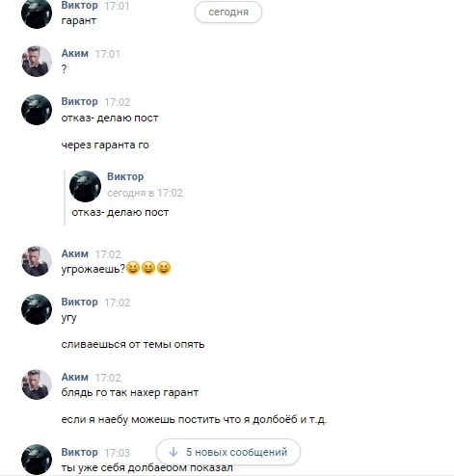Click the first laughing emoji after 'угрожаешь?'
Viewport: 454px width, 476px height.
(133, 268)
